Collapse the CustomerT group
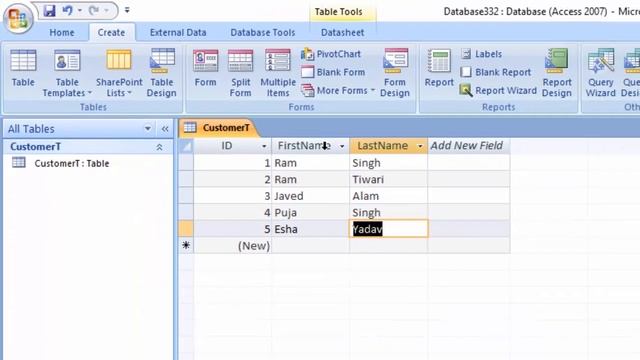Viewport: 640px width, 360px height. (160, 147)
